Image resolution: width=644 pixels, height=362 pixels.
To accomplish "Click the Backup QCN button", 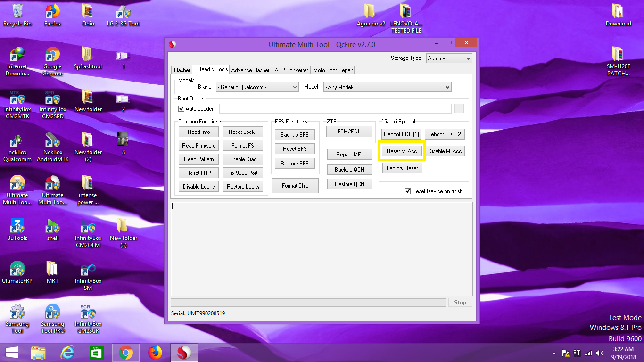I will pyautogui.click(x=349, y=170).
